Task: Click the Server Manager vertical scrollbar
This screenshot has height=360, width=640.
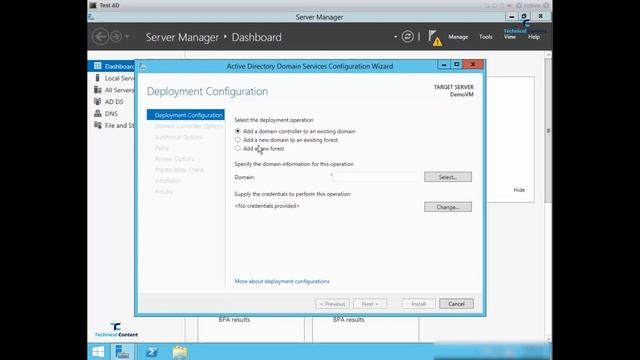Action: (x=548, y=131)
